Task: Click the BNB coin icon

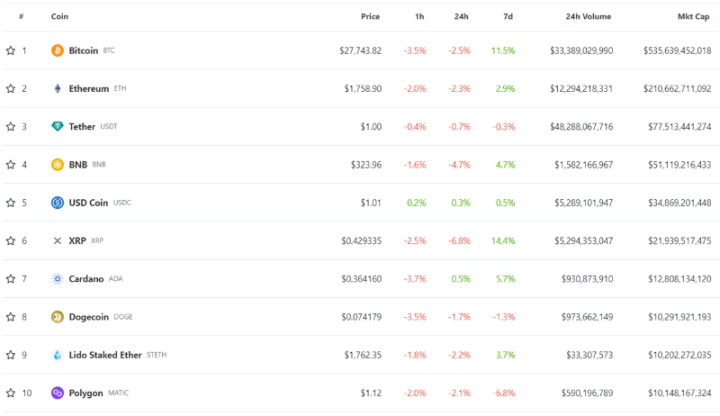Action: [x=57, y=165]
